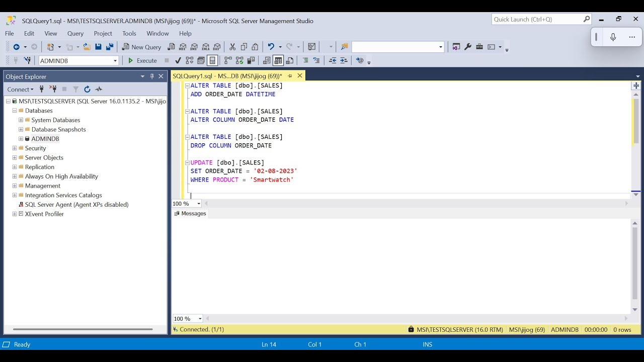644x362 pixels.
Task: Refresh the Object Explorer tree
Action: (87, 89)
